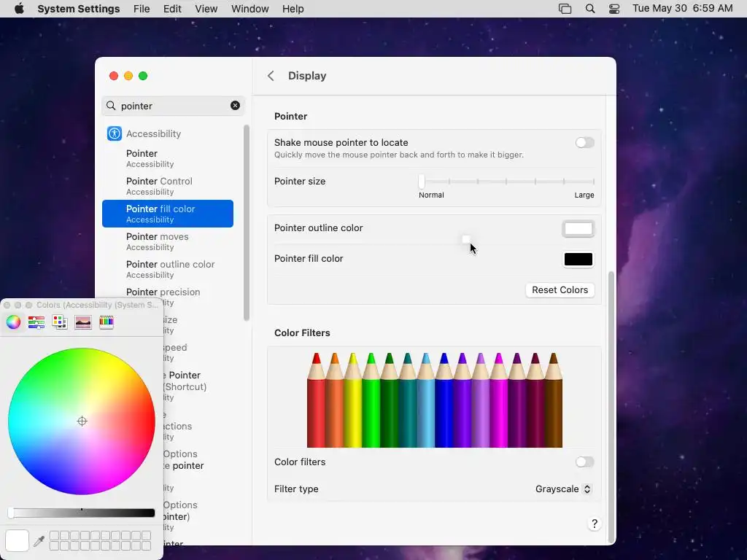This screenshot has width=747, height=560.
Task: Open the help question mark button
Action: 594,524
